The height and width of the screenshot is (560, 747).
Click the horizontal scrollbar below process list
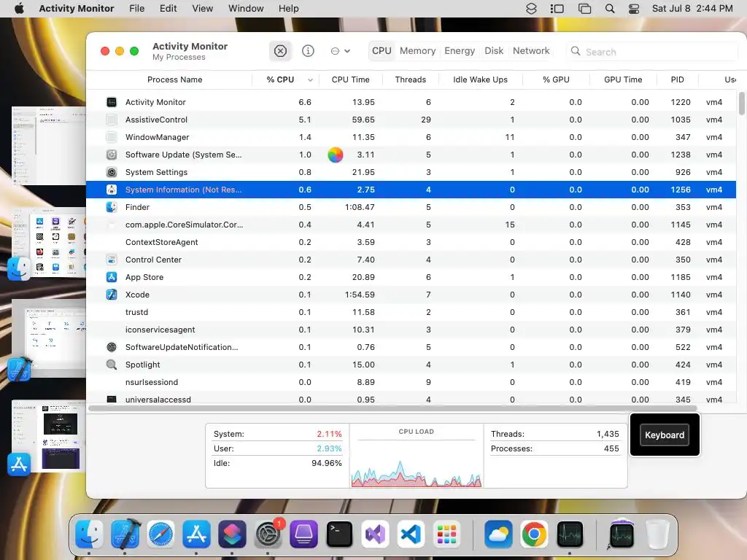(x=392, y=408)
